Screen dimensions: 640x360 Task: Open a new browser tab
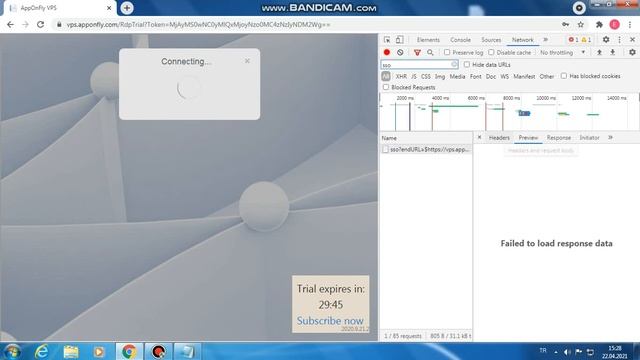pyautogui.click(x=127, y=8)
